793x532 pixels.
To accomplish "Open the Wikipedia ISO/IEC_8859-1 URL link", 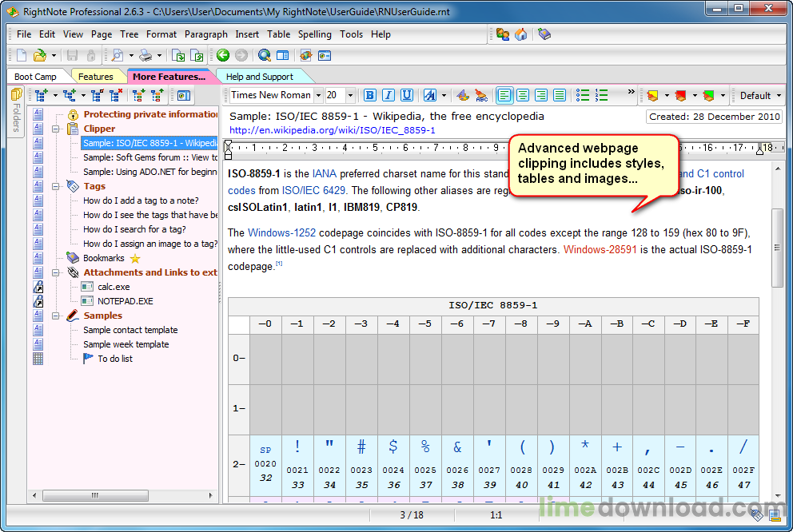I will (x=332, y=130).
